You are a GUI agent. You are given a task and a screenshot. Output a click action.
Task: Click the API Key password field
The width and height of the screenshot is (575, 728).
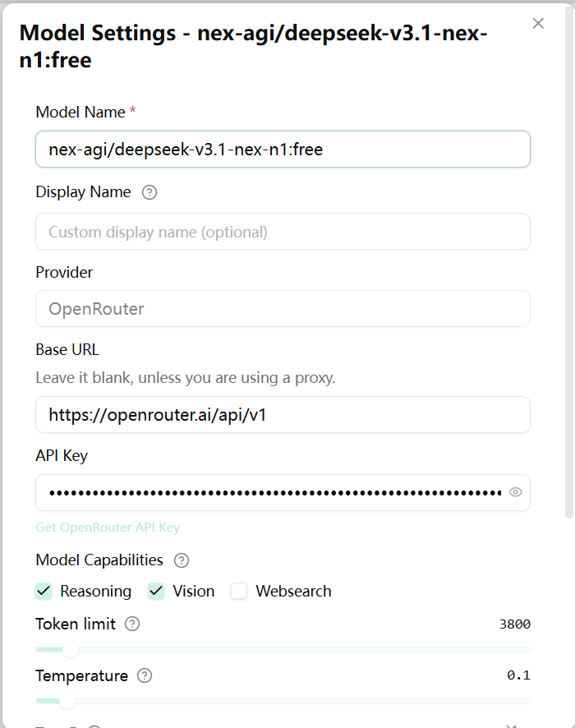coord(271,492)
